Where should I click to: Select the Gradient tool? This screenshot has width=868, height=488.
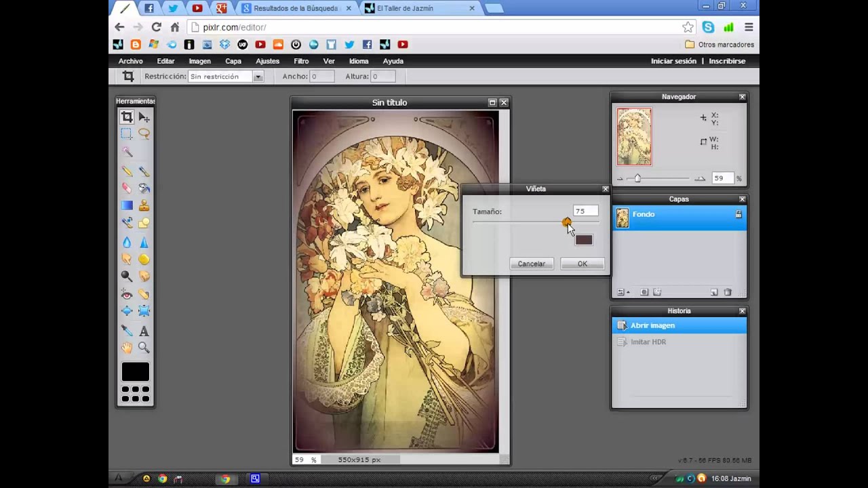[127, 205]
